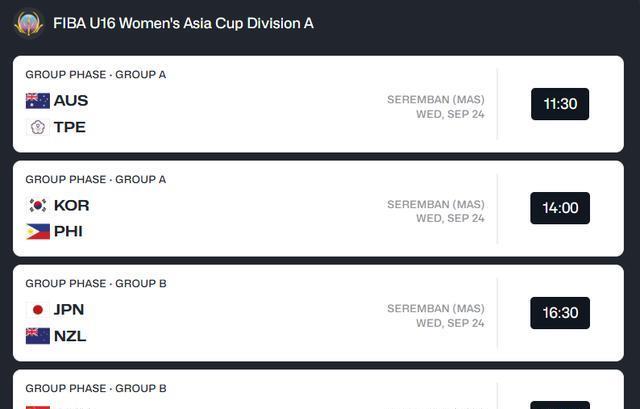Click the FIBA U16 Women's Asia Cup logo
The width and height of the screenshot is (640, 409).
(28, 22)
